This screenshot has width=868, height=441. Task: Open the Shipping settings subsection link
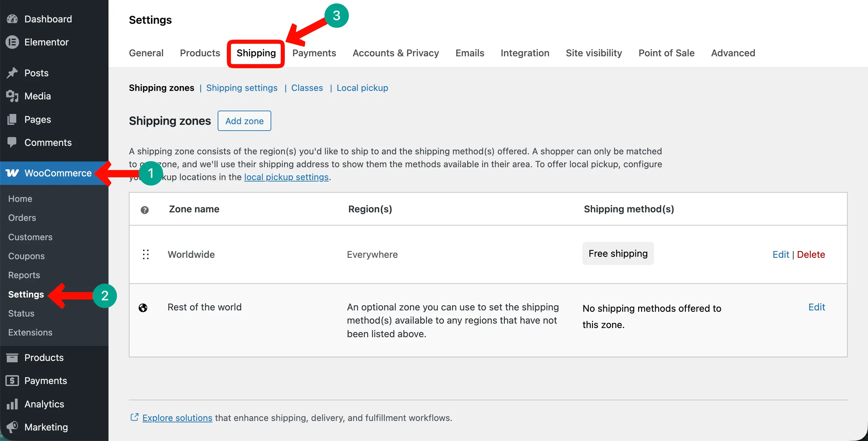(x=242, y=88)
